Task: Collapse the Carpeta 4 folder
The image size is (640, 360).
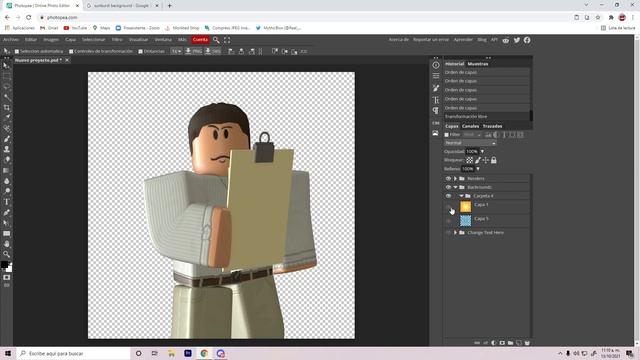Action: point(461,196)
